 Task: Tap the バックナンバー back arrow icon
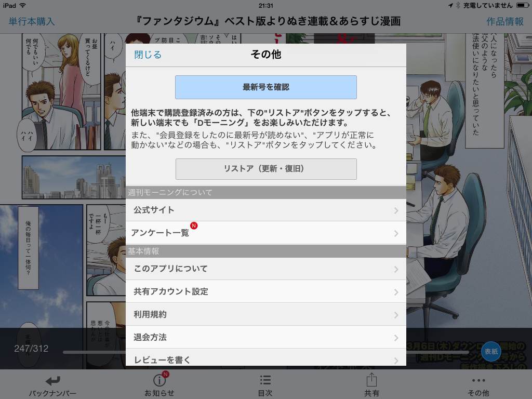tap(53, 380)
